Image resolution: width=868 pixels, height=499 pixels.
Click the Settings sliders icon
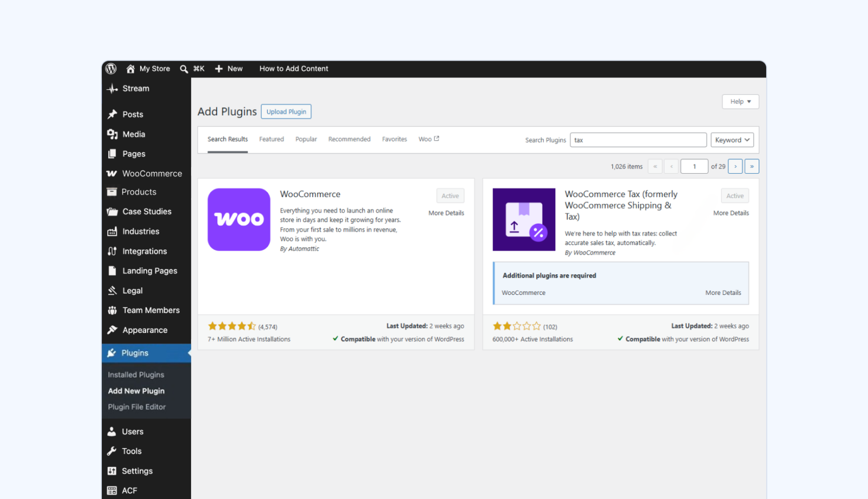click(x=111, y=471)
